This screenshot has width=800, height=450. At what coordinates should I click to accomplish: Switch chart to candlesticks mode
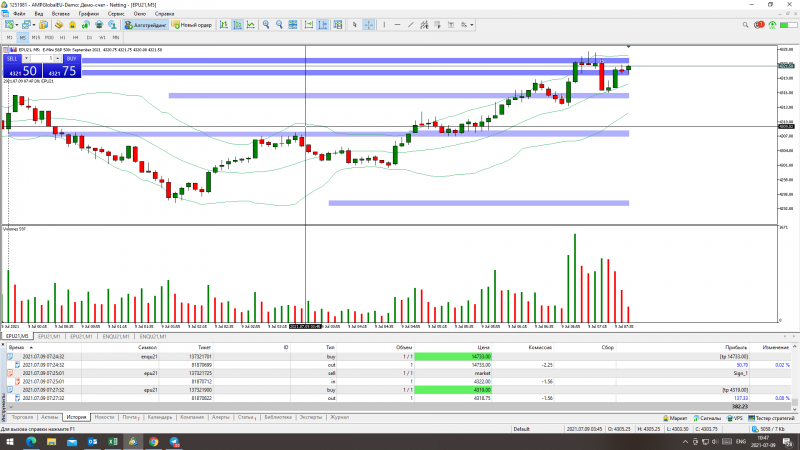(237, 24)
